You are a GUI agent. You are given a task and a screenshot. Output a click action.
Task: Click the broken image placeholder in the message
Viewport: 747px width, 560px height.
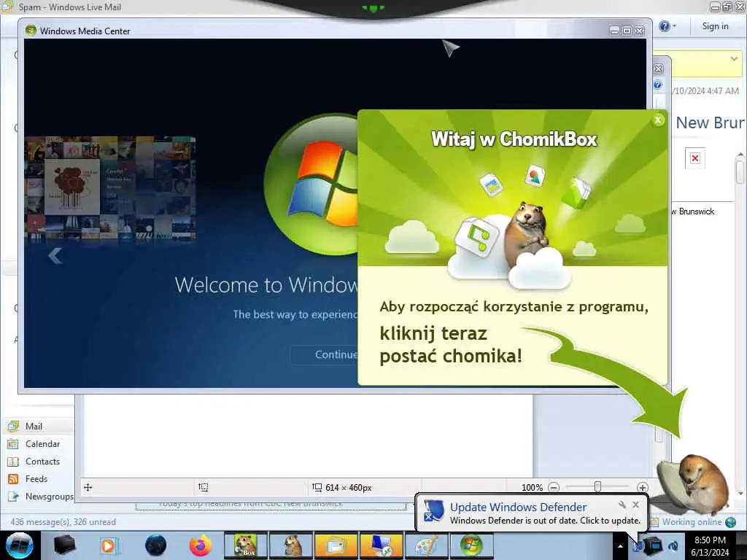[695, 158]
